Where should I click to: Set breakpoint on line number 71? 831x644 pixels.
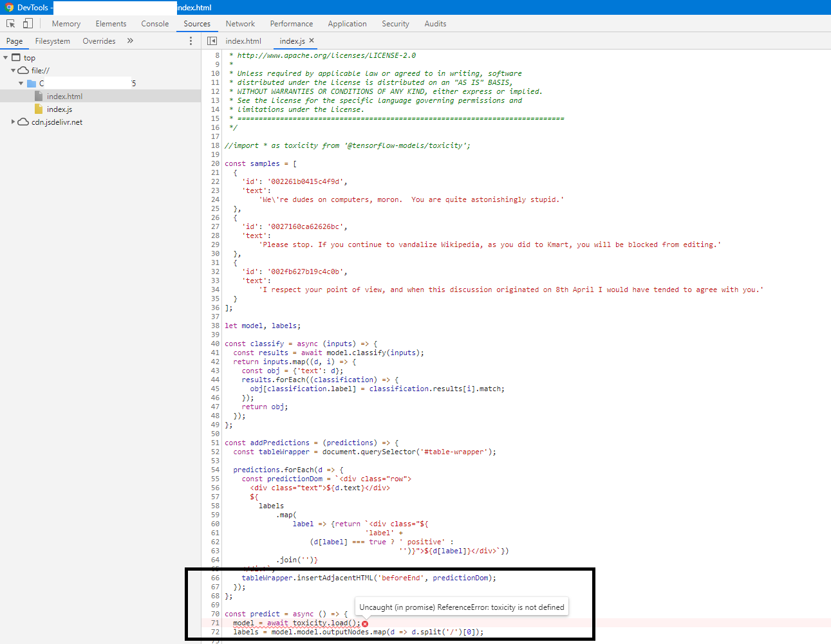[x=215, y=623]
